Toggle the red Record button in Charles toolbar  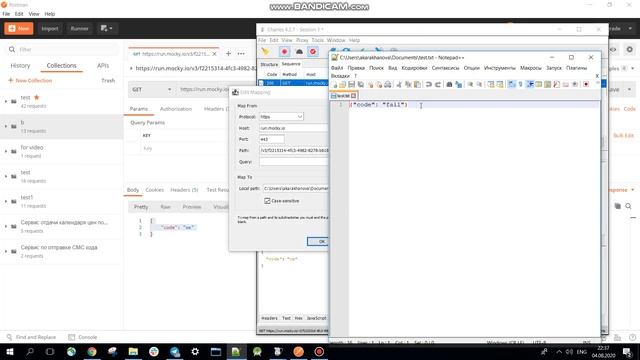click(284, 52)
